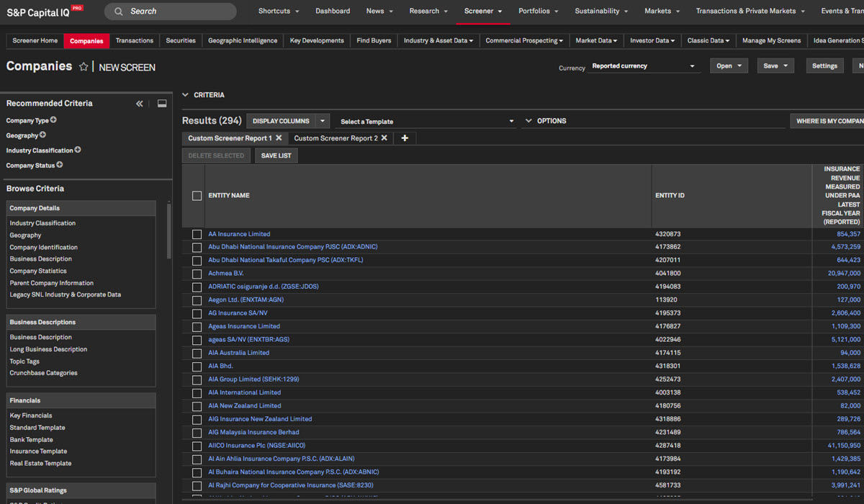Toggle the select-all header checkbox
The image size is (864, 504).
tap(197, 196)
